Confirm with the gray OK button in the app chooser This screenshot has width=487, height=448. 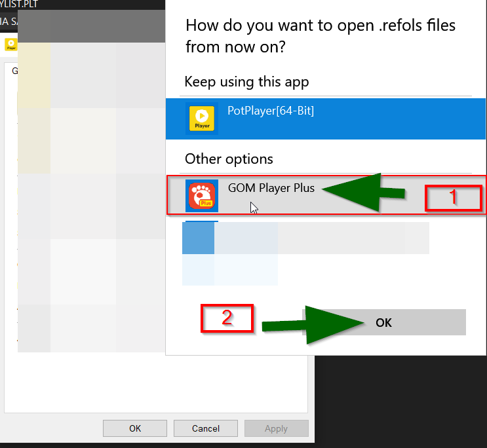coord(384,322)
